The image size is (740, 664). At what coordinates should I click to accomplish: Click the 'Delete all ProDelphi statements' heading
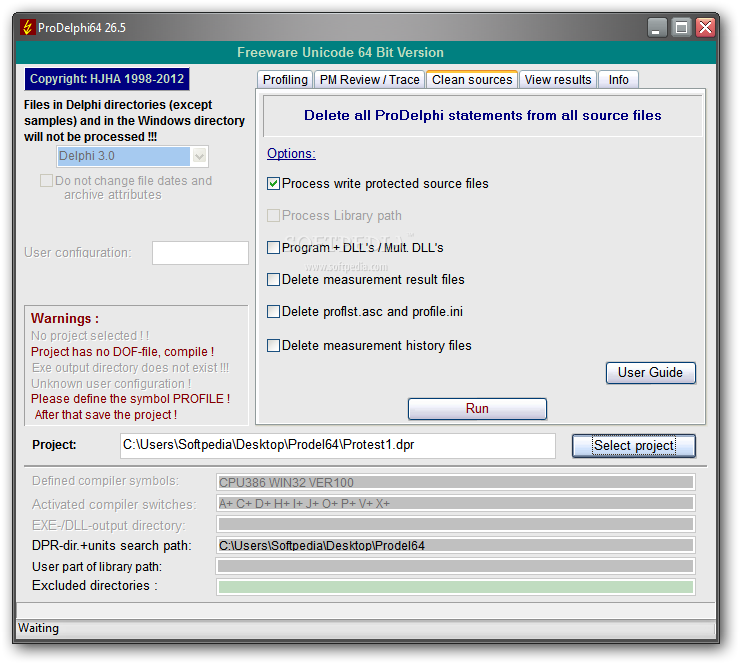coord(482,116)
